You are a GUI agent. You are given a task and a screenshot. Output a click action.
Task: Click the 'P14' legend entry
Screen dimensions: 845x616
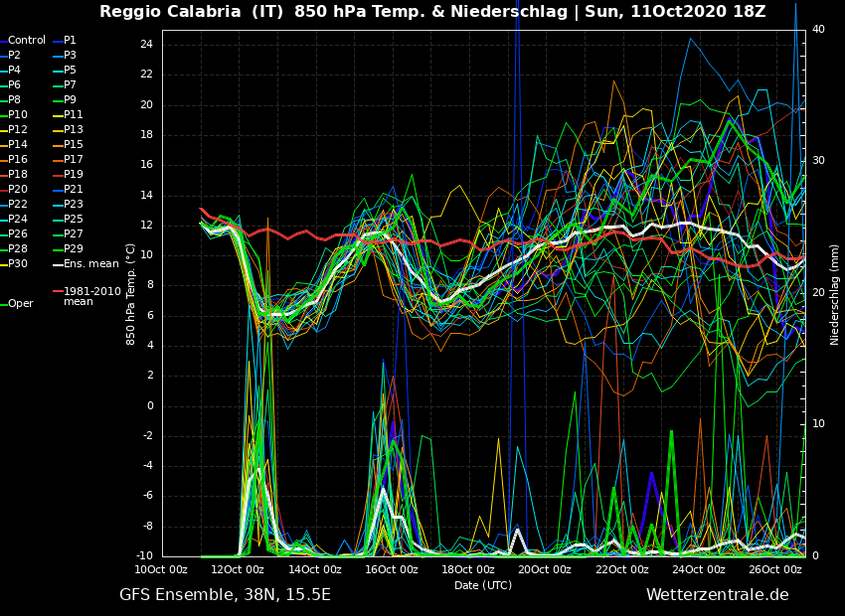pyautogui.click(x=17, y=144)
